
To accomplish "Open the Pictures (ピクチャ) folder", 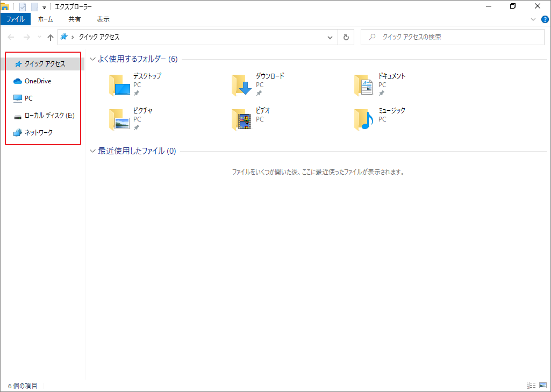I will tap(119, 119).
